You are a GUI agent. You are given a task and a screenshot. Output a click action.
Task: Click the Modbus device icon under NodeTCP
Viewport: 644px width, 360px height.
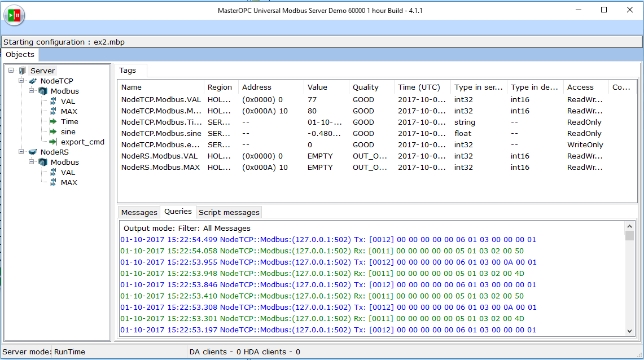click(x=43, y=91)
